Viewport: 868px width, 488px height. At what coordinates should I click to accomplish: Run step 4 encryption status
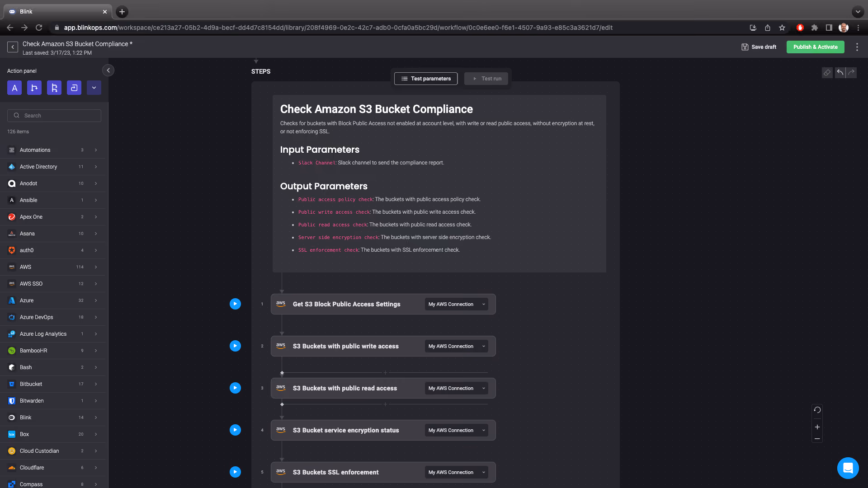pyautogui.click(x=235, y=430)
